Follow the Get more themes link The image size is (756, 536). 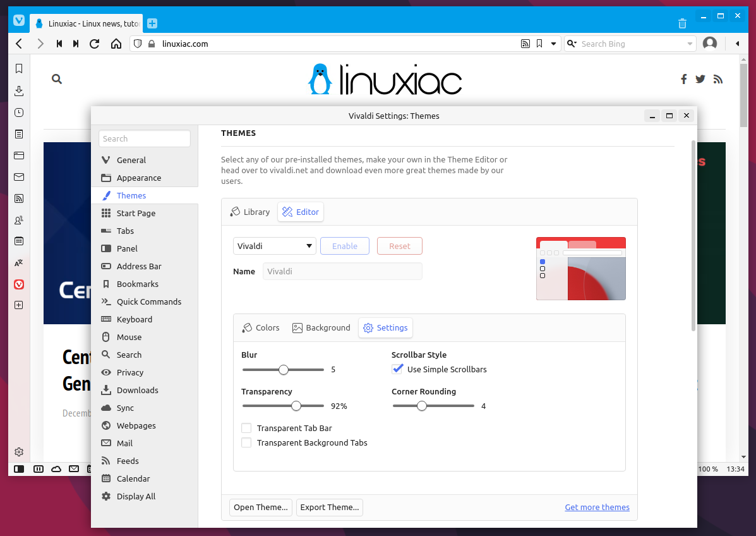[x=597, y=507]
